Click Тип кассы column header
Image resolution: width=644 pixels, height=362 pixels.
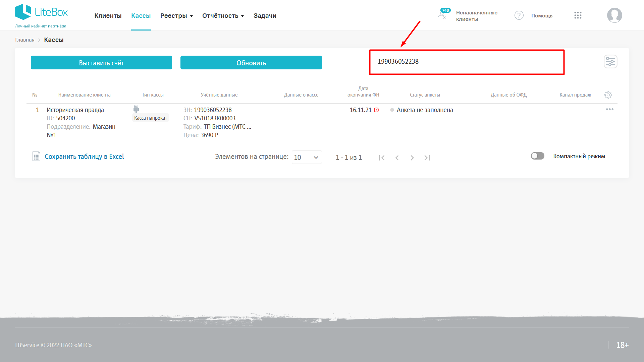point(153,95)
